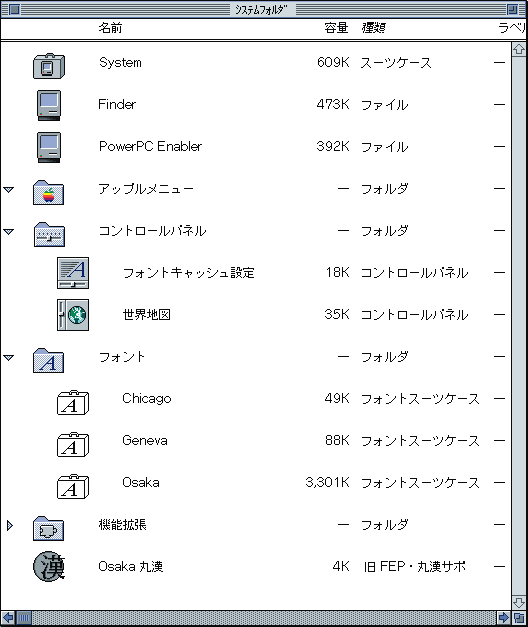Click the 35K size value
The height and width of the screenshot is (627, 528).
tap(337, 315)
